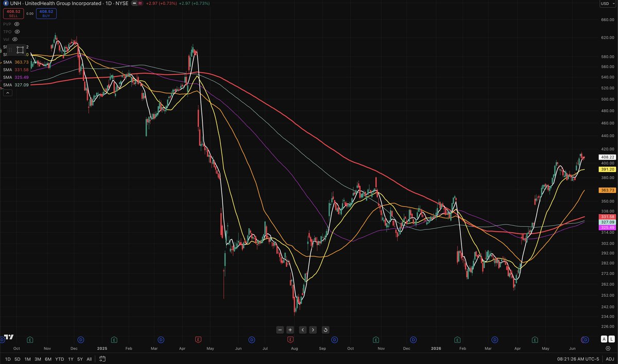
Task: Collapse the indicator legend with the up chevron
Action: click(x=8, y=93)
